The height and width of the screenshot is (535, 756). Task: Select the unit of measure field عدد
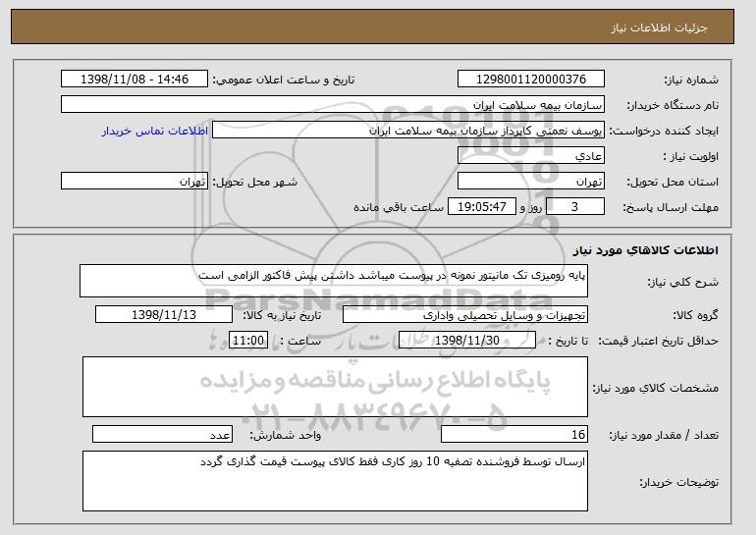click(x=162, y=434)
